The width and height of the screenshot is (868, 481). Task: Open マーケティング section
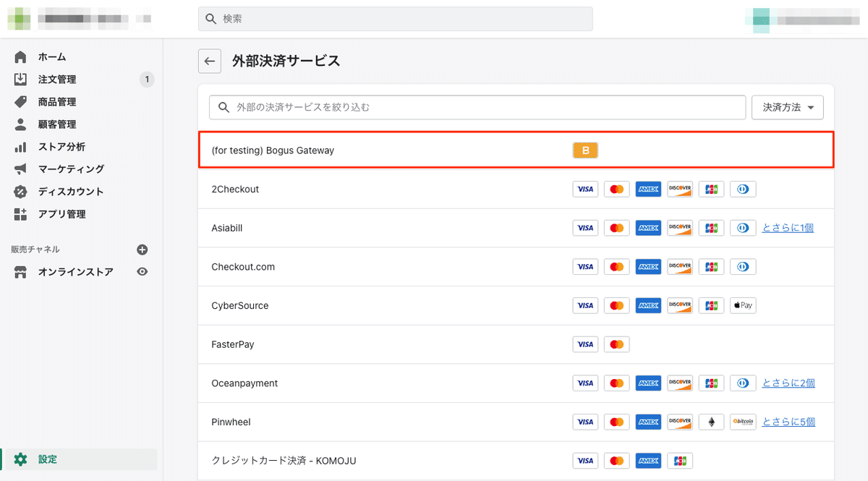[x=71, y=169]
